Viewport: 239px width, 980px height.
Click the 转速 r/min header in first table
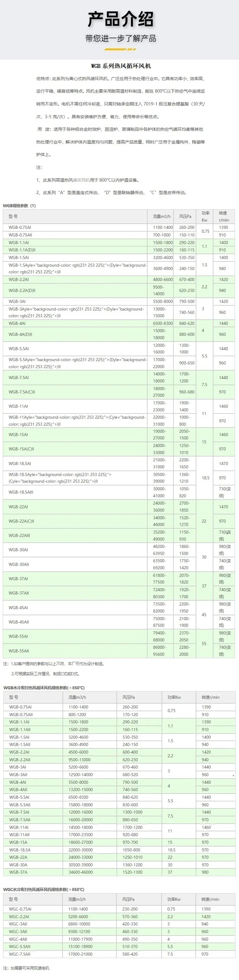[x=224, y=216]
